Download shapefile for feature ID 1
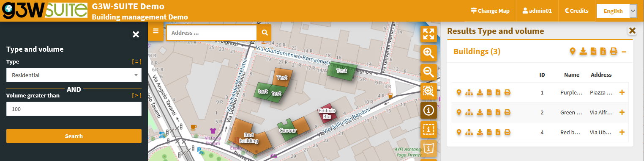Image resolution: width=644 pixels, height=161 pixels. coord(480,92)
